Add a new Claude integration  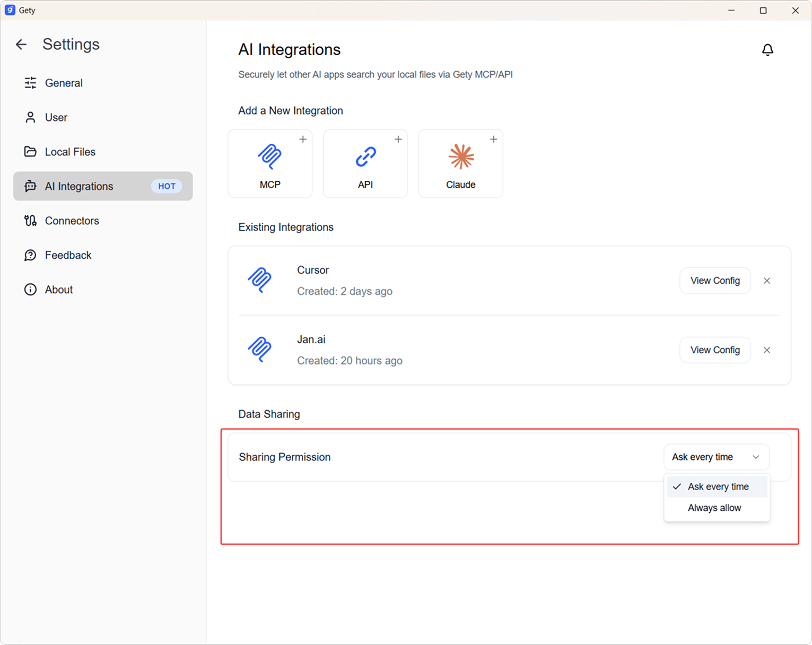point(460,163)
